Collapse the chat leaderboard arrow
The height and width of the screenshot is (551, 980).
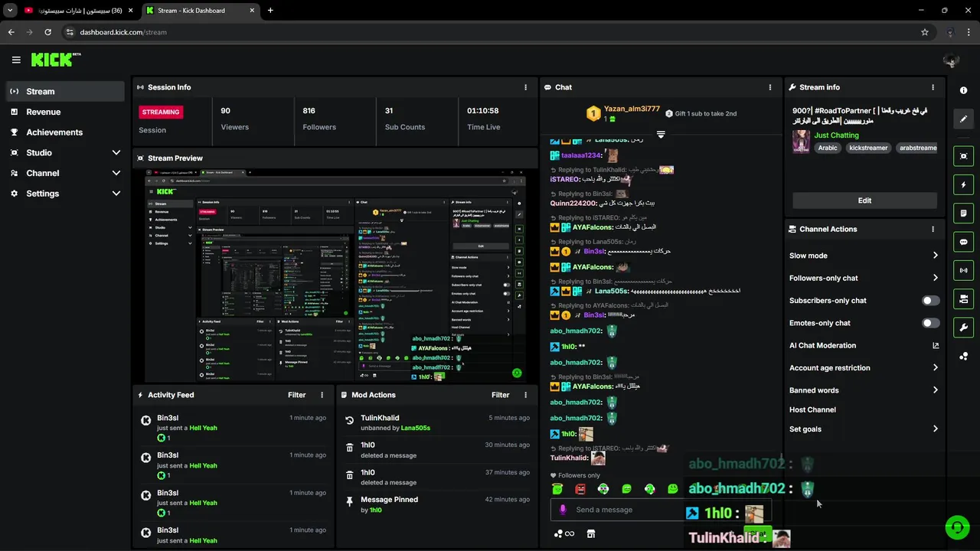660,134
